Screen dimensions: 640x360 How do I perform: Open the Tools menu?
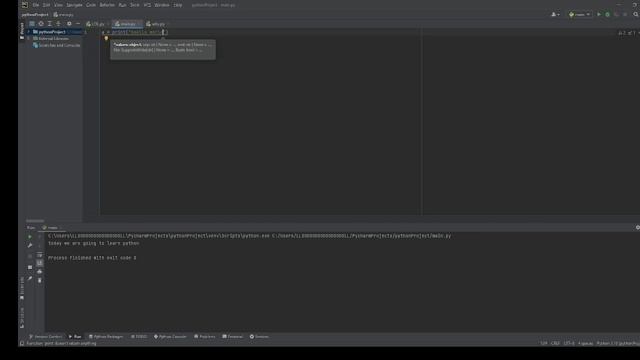[135, 5]
